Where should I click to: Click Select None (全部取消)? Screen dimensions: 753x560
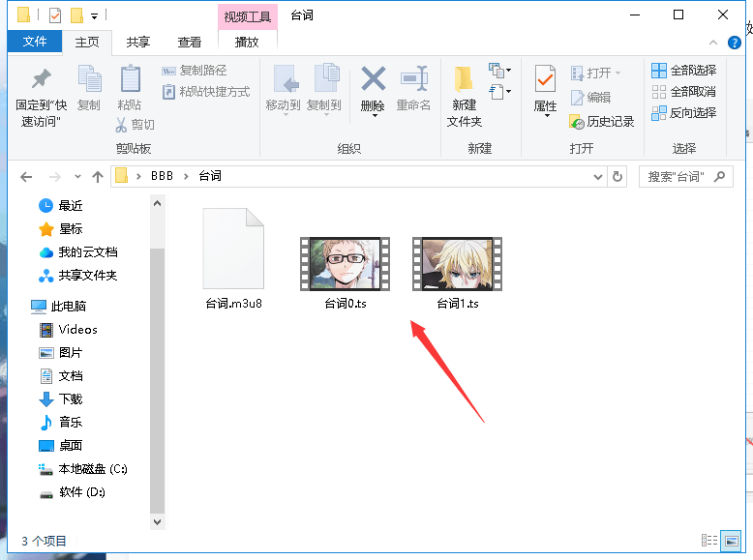pos(684,92)
